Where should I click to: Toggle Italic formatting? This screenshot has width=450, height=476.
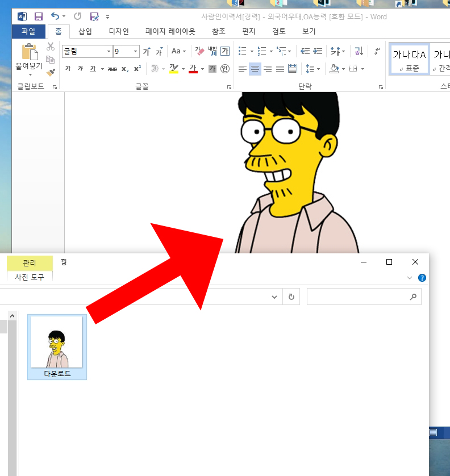(81, 69)
